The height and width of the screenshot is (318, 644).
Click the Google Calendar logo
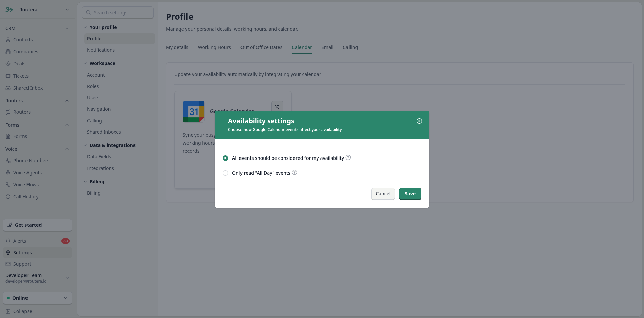194,111
